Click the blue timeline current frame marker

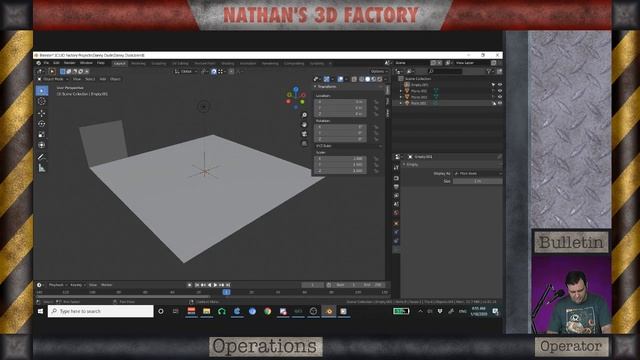pos(227,292)
